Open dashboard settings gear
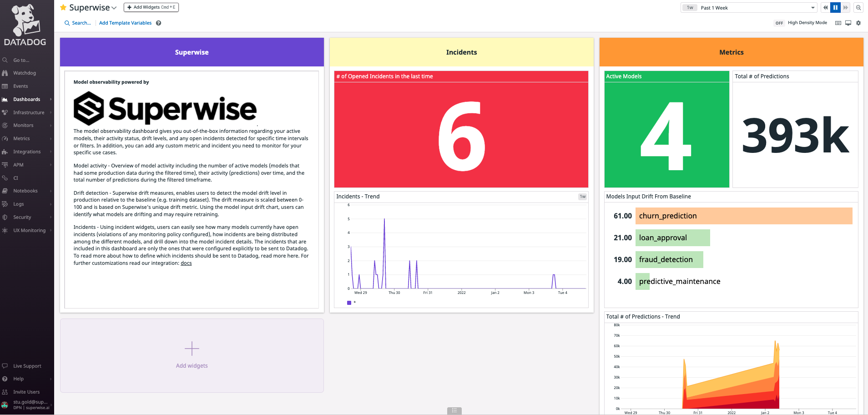This screenshot has height=415, width=868. click(858, 23)
